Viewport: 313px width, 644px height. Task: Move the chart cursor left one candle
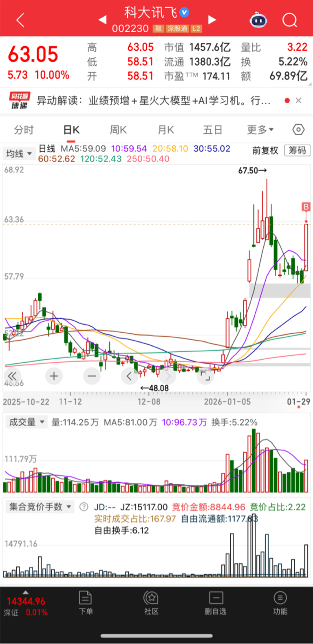(x=130, y=376)
